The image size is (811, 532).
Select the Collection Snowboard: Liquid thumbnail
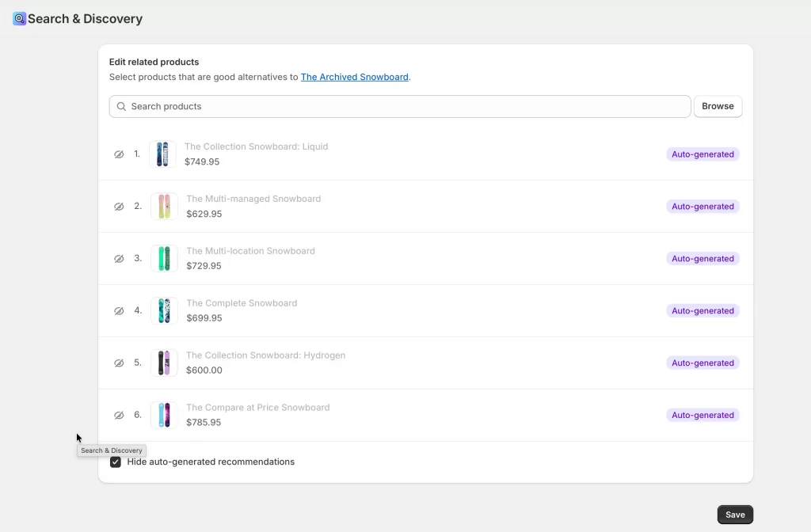click(x=163, y=154)
